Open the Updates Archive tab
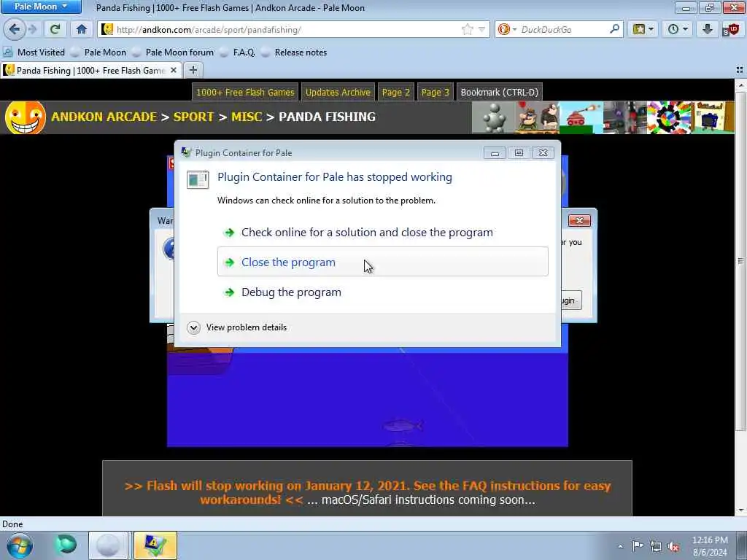The height and width of the screenshot is (560, 747). tap(338, 93)
